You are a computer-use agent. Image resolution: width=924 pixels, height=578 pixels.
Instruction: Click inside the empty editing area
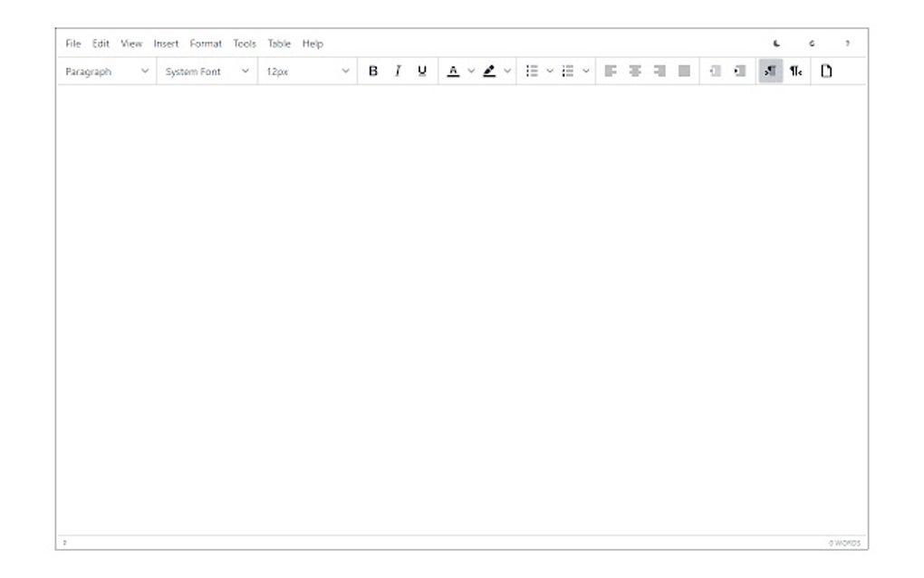(462, 308)
